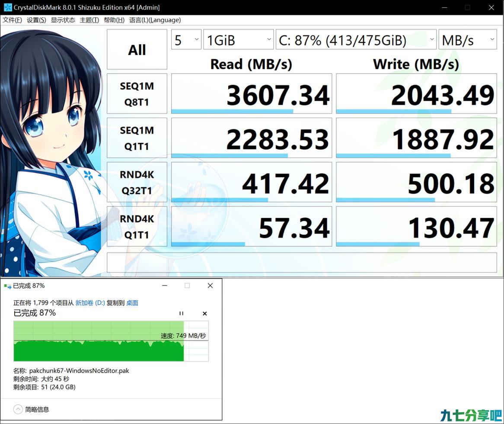Click the SEQ1M Q1T1 read value 2283.53
Viewport: 504px width, 424px height.
pyautogui.click(x=252, y=138)
